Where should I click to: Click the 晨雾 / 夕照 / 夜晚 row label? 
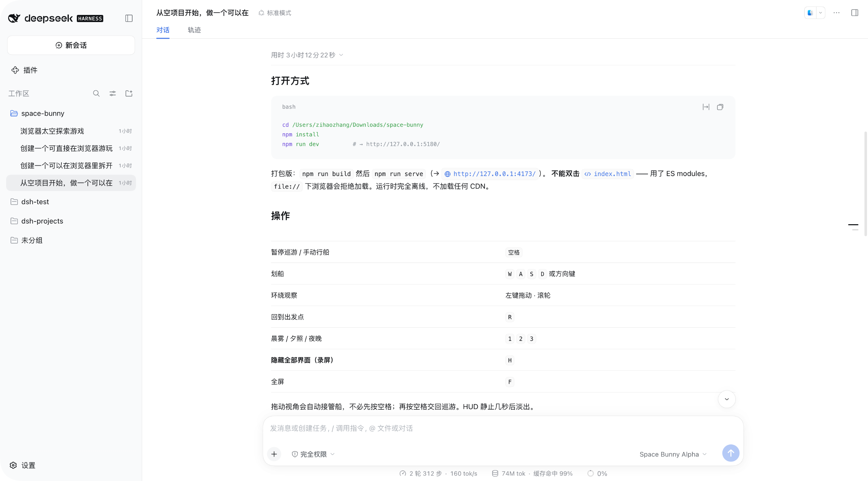pos(296,339)
